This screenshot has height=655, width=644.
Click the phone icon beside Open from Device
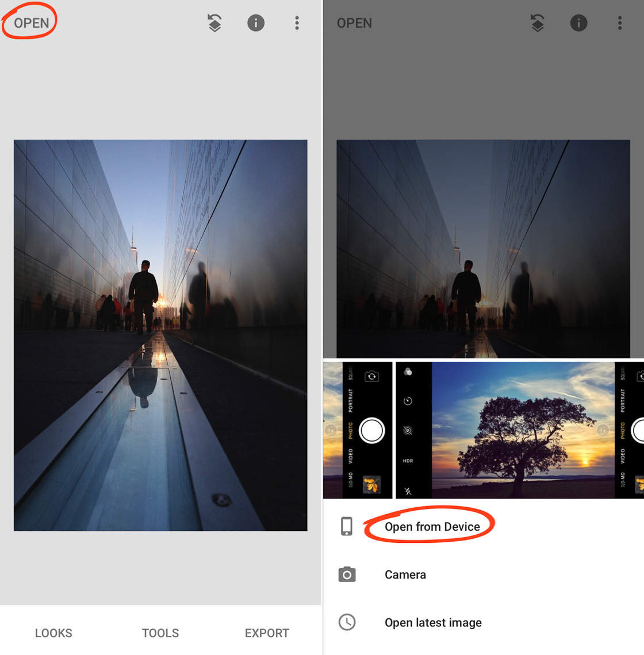(347, 526)
